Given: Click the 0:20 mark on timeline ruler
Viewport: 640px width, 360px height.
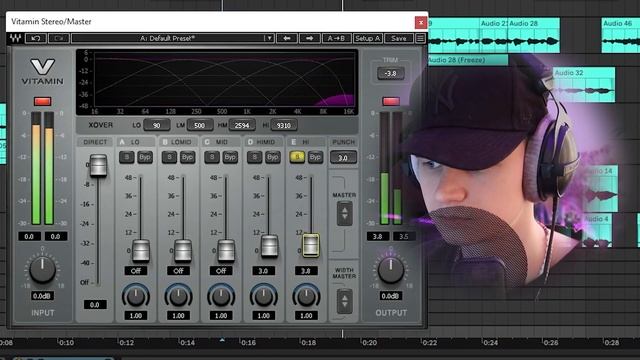Looking at the screenshot, I should 369,343.
